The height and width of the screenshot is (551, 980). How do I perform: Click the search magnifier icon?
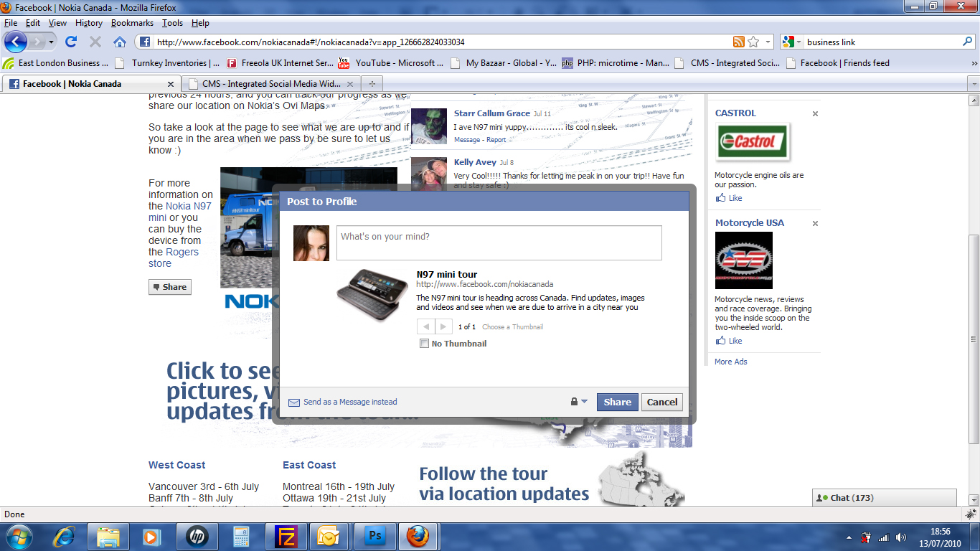click(x=968, y=42)
